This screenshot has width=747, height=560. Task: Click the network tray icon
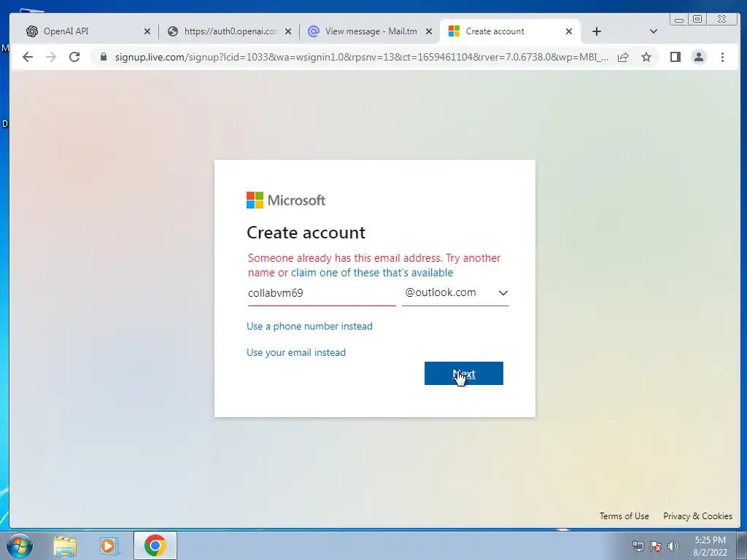pyautogui.click(x=638, y=546)
